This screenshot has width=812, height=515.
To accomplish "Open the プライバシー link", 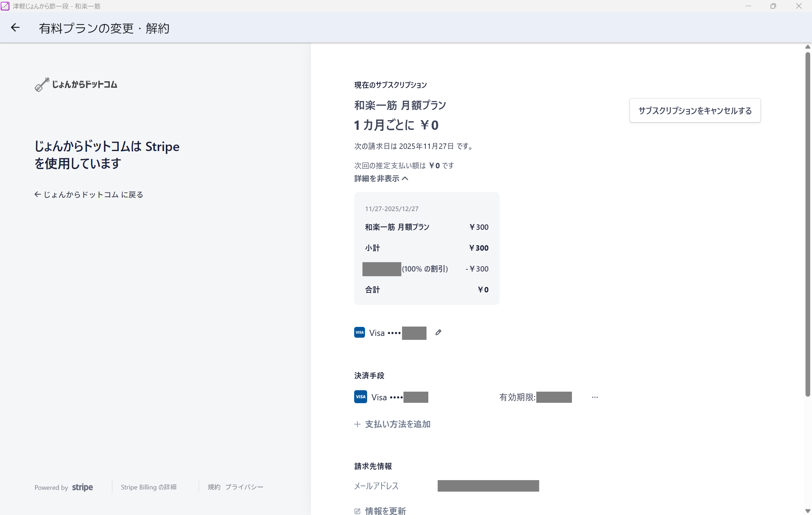I will click(x=244, y=487).
